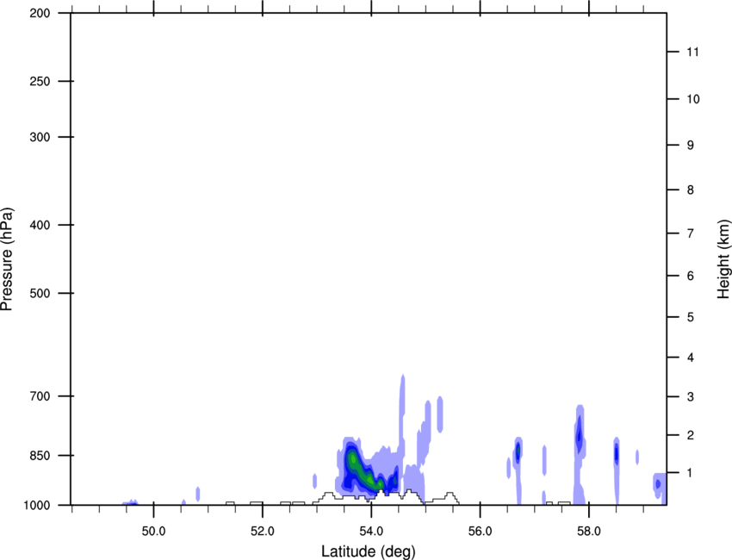Click latitude tick label 56.0

(481, 532)
